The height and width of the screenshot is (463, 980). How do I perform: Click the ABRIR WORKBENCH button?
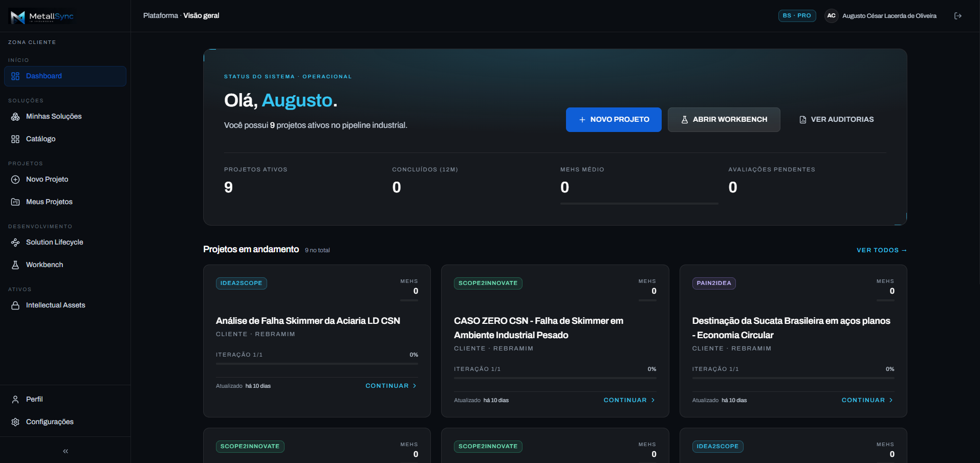(x=724, y=120)
